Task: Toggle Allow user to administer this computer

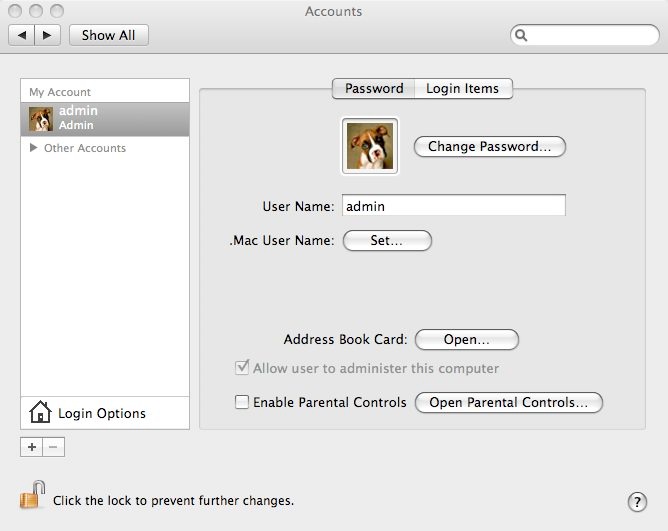Action: point(242,367)
